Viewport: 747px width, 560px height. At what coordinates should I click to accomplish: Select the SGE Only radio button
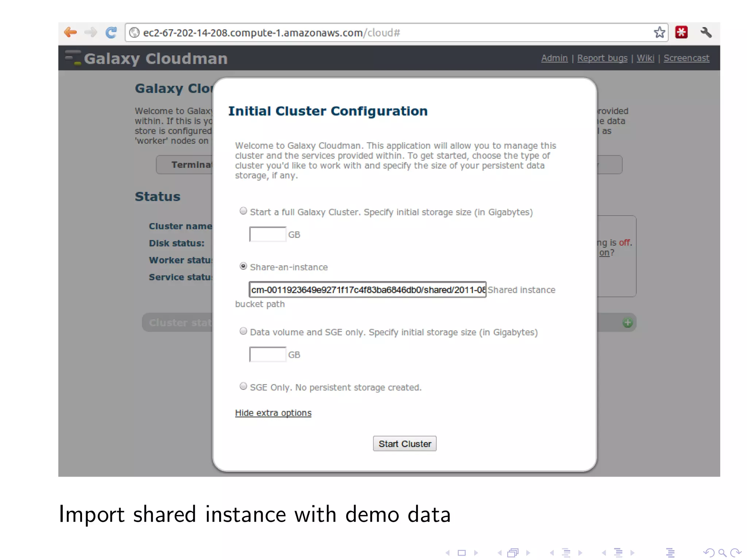point(243,386)
